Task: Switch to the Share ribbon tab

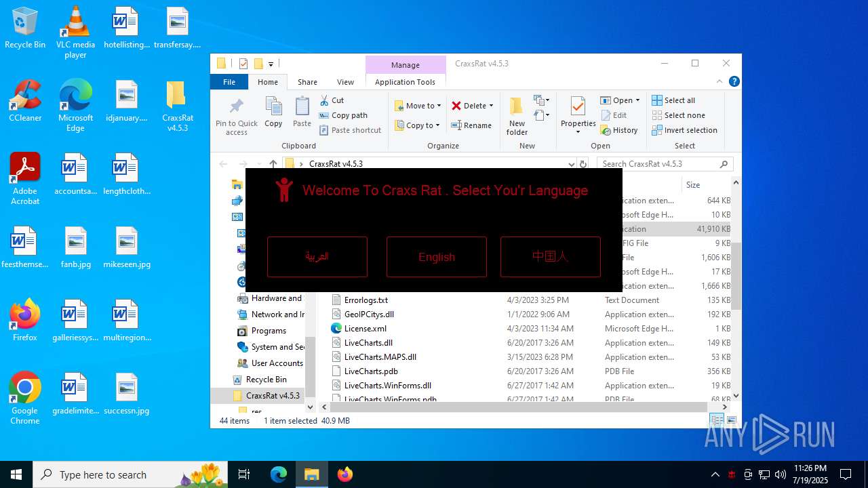Action: [307, 82]
